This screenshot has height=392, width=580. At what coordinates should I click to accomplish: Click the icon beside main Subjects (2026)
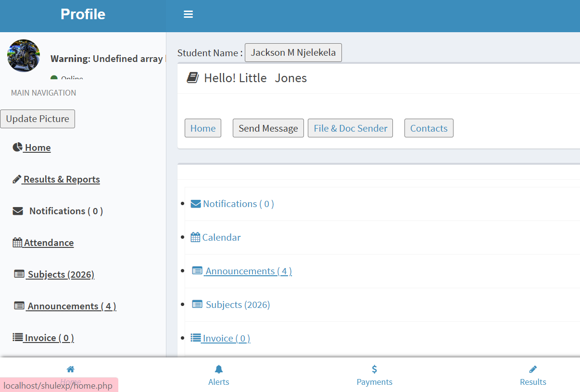click(x=197, y=304)
